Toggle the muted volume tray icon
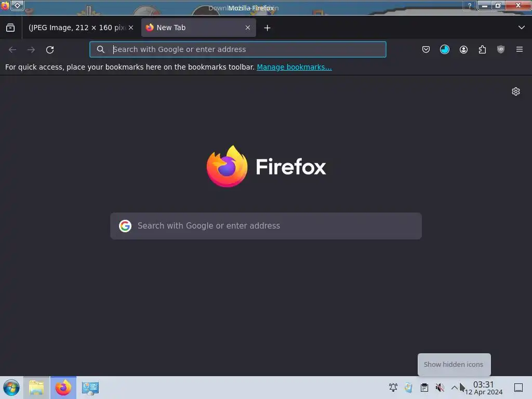Viewport: 532px width, 399px height. (440, 388)
